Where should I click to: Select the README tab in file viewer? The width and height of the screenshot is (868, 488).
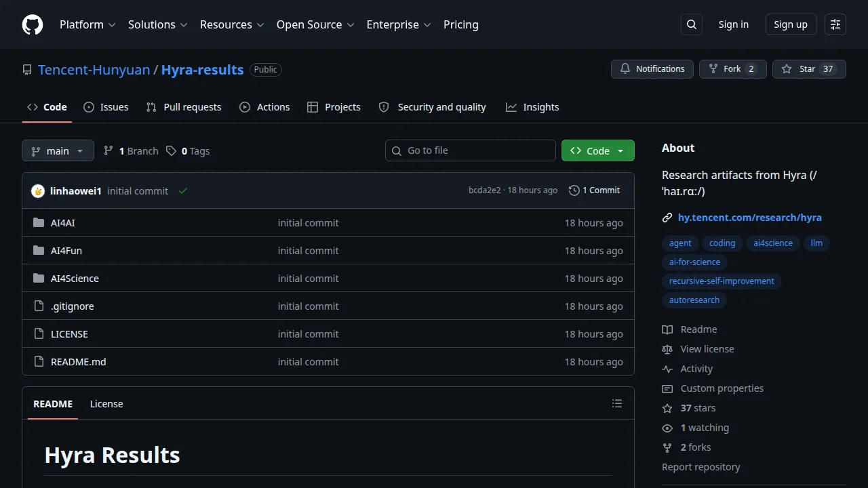point(53,404)
